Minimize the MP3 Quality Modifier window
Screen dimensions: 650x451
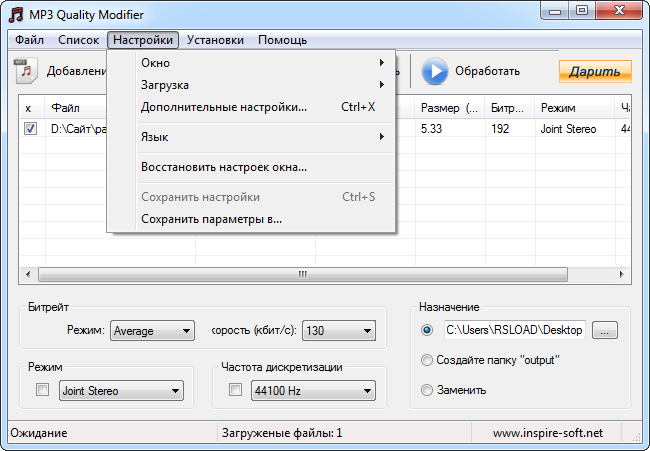(555, 11)
